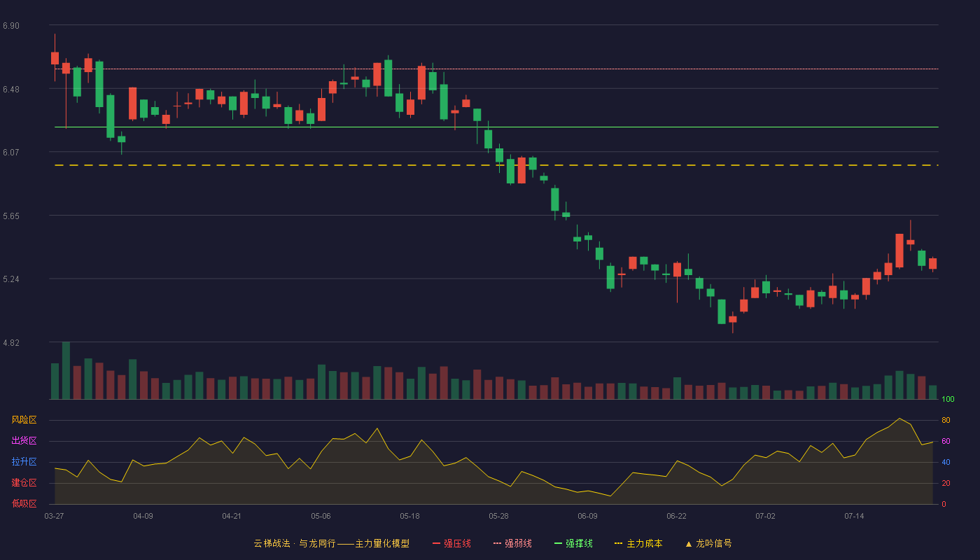Click the 60 indicator scale label
This screenshot has height=560, width=980.
click(946, 441)
